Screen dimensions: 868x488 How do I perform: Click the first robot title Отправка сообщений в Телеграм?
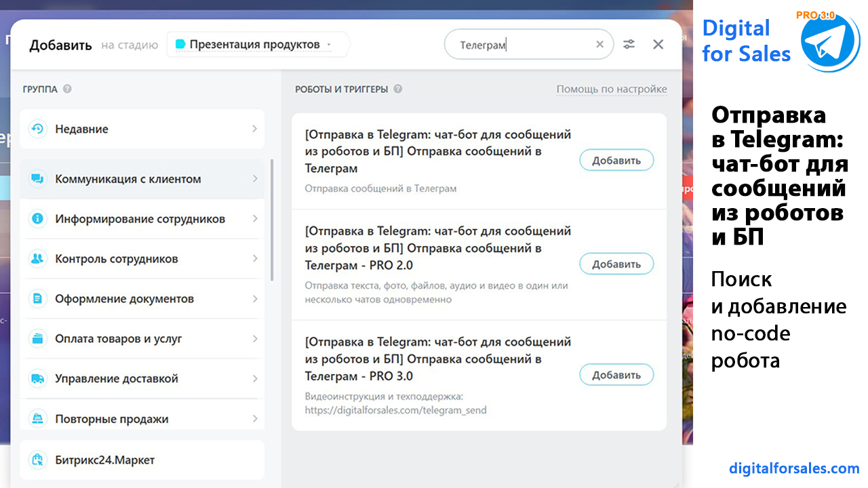coord(438,151)
